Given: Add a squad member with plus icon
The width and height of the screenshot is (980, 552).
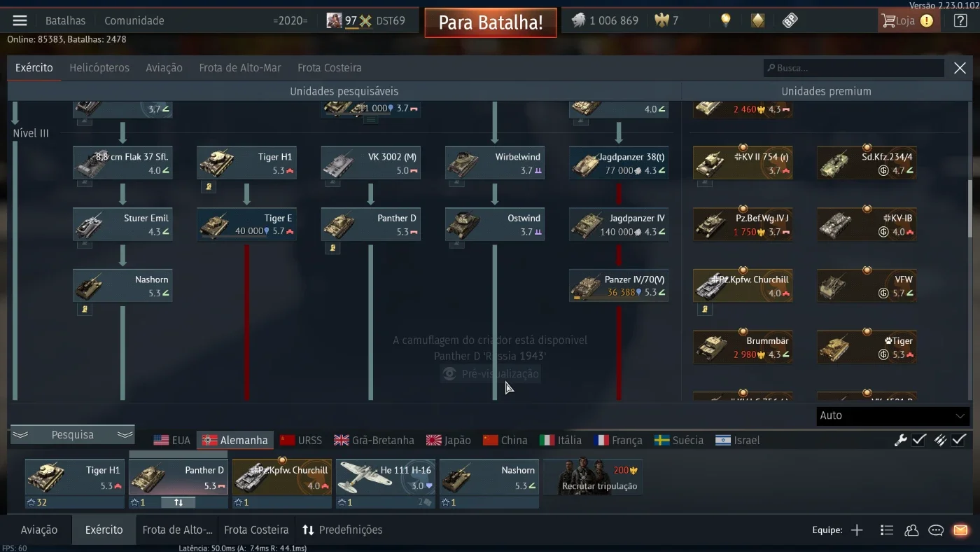Looking at the screenshot, I should [x=857, y=530].
